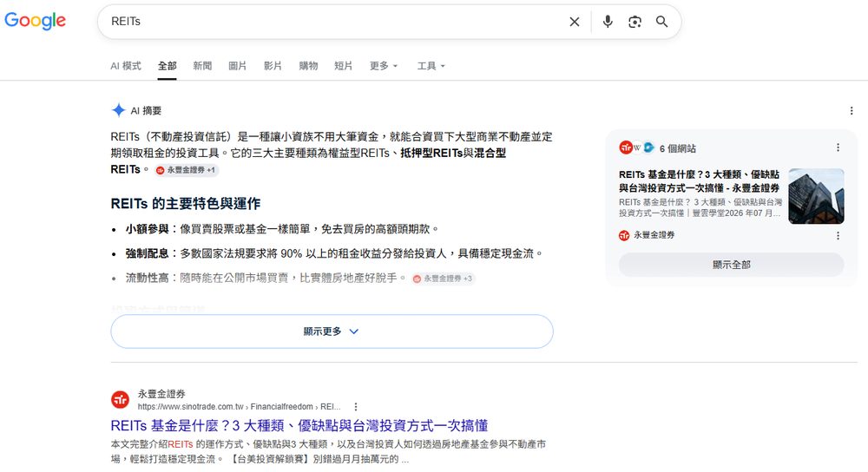Click bullet text 強制配息
868x472 pixels.
tap(147, 253)
